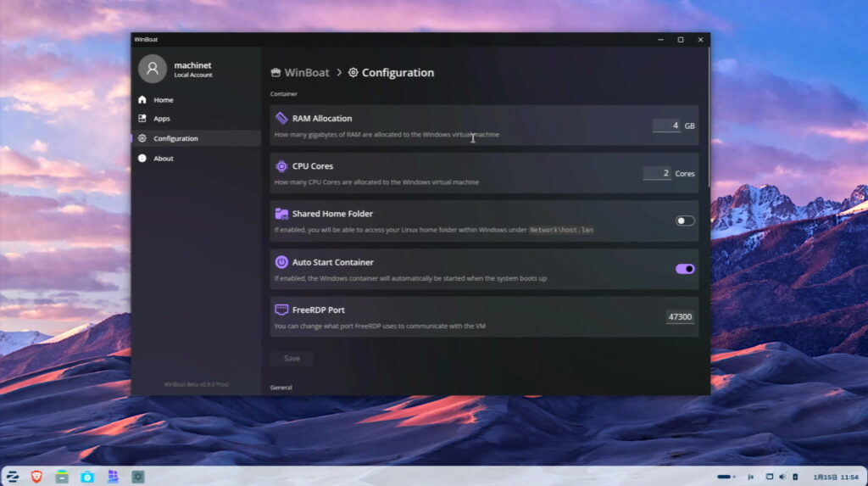Screen dimensions: 868x486
Task: Click the WinBoat breadcrumb link
Action: (300, 73)
